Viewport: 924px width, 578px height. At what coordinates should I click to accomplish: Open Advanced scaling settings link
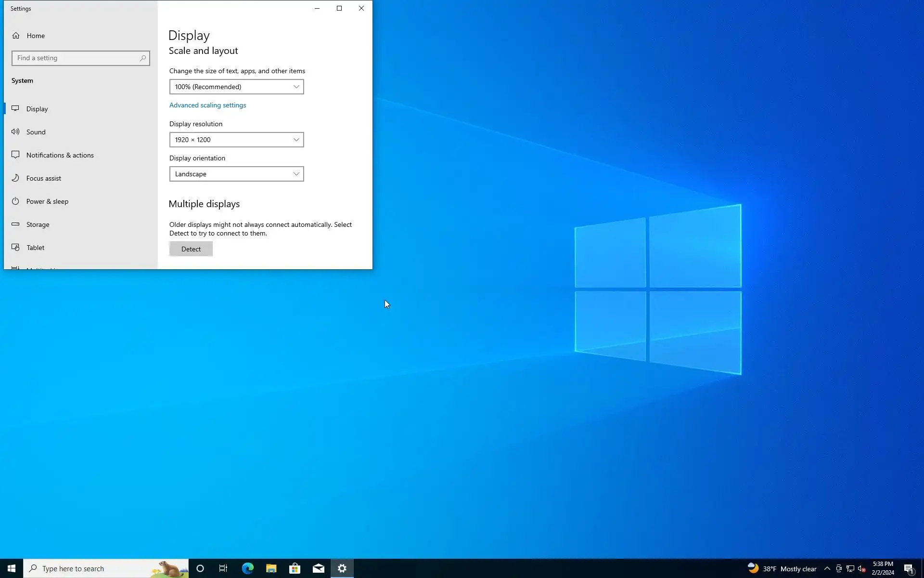click(x=207, y=105)
